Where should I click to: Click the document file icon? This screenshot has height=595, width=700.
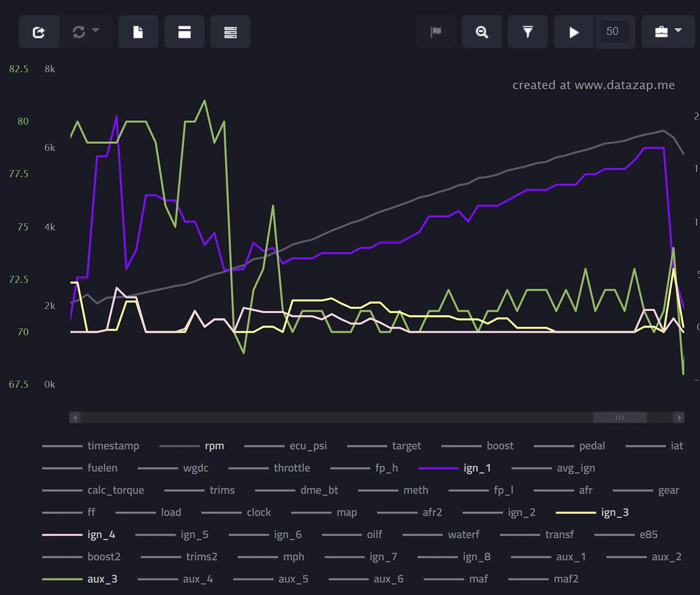coord(138,32)
